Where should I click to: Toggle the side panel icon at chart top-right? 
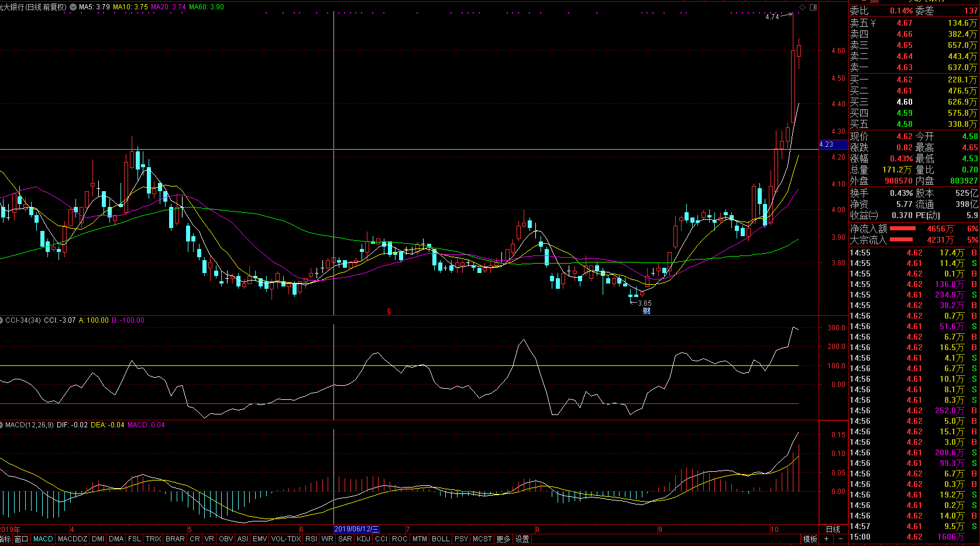[813, 7]
